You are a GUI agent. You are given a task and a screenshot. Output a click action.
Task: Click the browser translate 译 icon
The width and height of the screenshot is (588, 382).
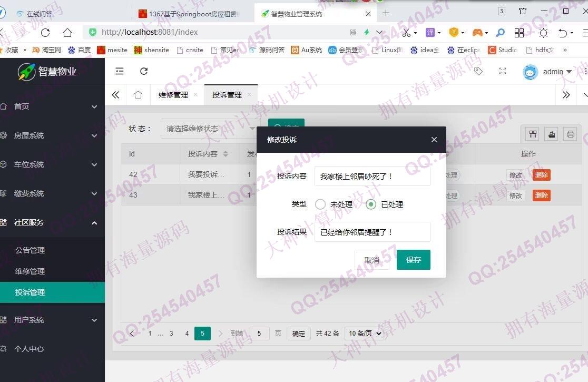pos(430,33)
